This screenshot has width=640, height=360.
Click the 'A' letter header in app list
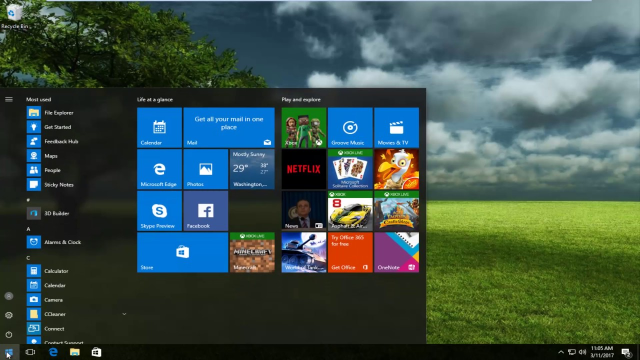[x=28, y=229]
